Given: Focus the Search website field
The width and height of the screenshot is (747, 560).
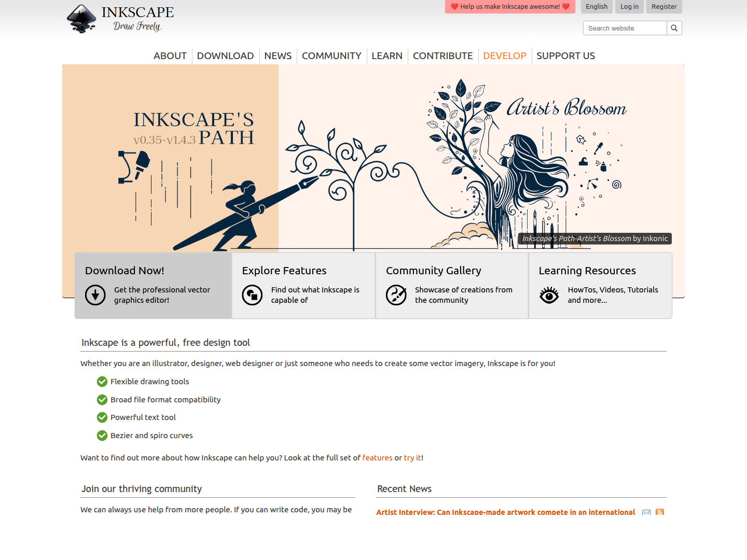Looking at the screenshot, I should tap(625, 28).
